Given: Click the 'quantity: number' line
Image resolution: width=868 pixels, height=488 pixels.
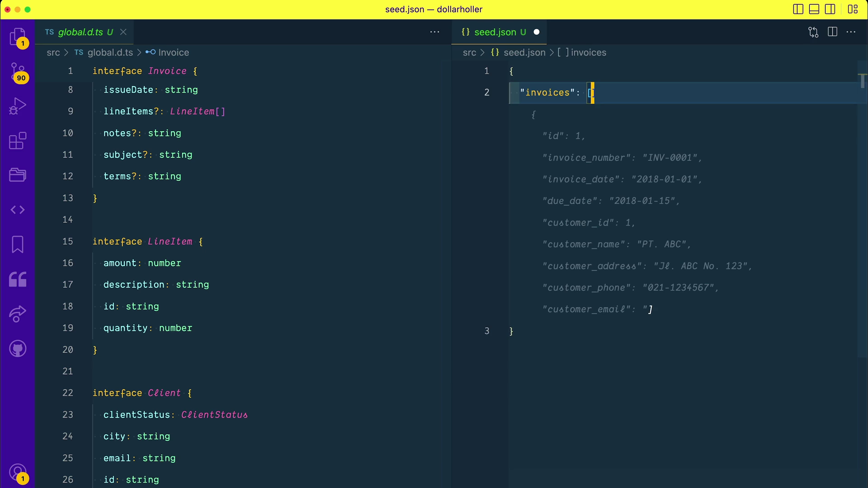Looking at the screenshot, I should (x=148, y=328).
